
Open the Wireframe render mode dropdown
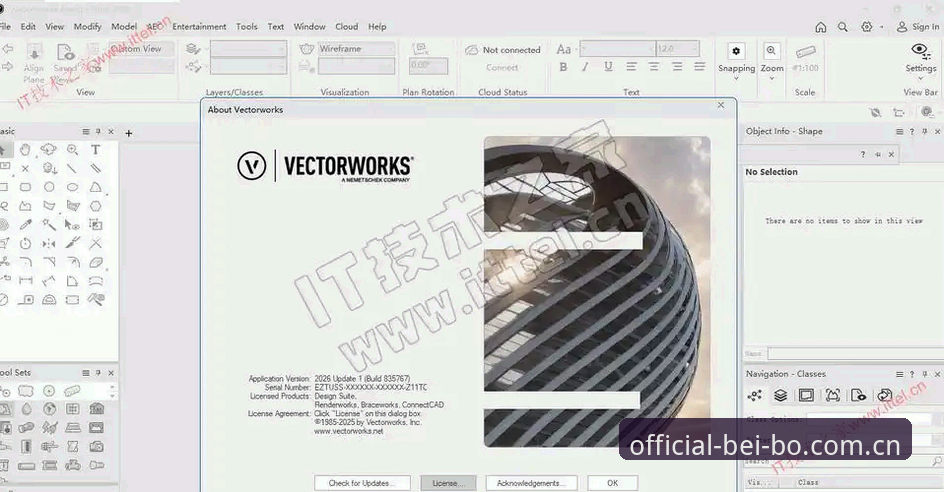click(x=356, y=49)
